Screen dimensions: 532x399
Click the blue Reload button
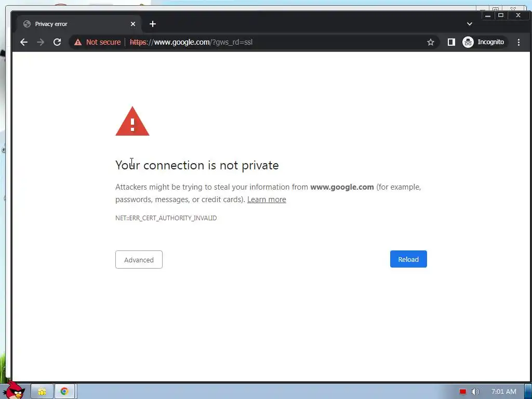coord(408,259)
